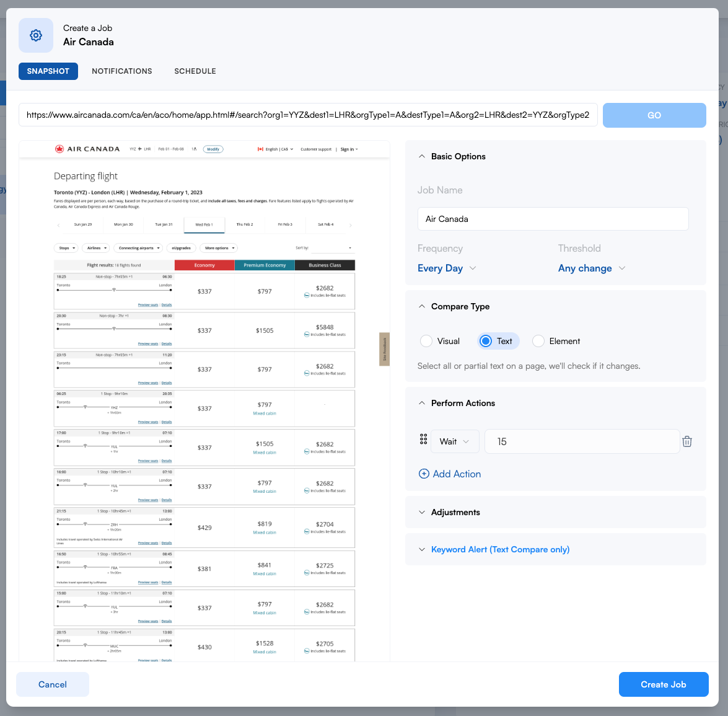The width and height of the screenshot is (728, 716).
Task: Click the previous dates arrow in snapshot
Action: (58, 226)
